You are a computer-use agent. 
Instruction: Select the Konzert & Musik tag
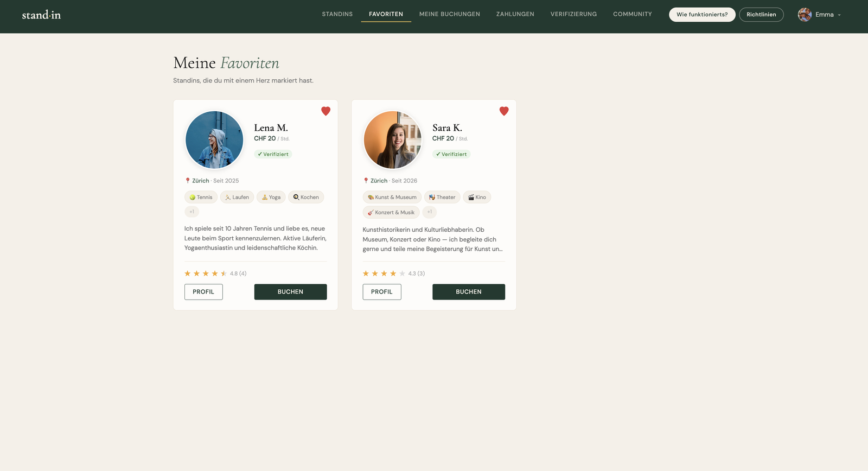391,212
